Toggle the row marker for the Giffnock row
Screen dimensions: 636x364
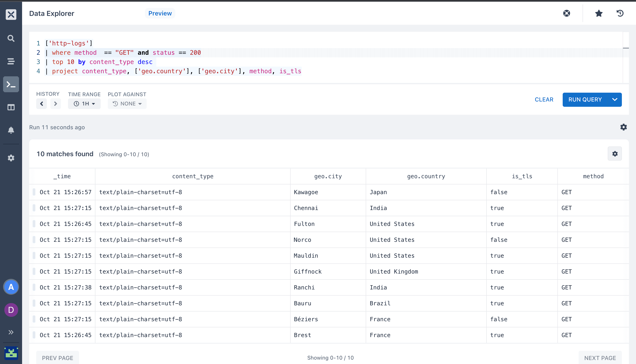[34, 272]
